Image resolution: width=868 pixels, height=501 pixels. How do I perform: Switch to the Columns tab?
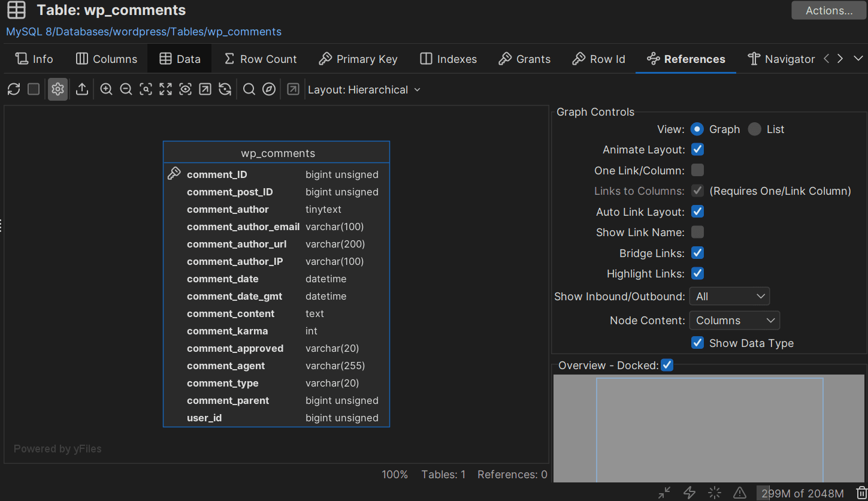[106, 59]
